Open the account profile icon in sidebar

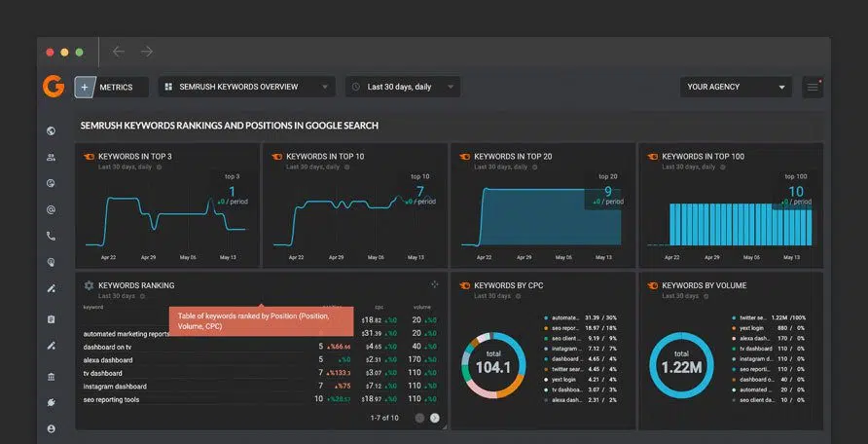click(x=51, y=428)
